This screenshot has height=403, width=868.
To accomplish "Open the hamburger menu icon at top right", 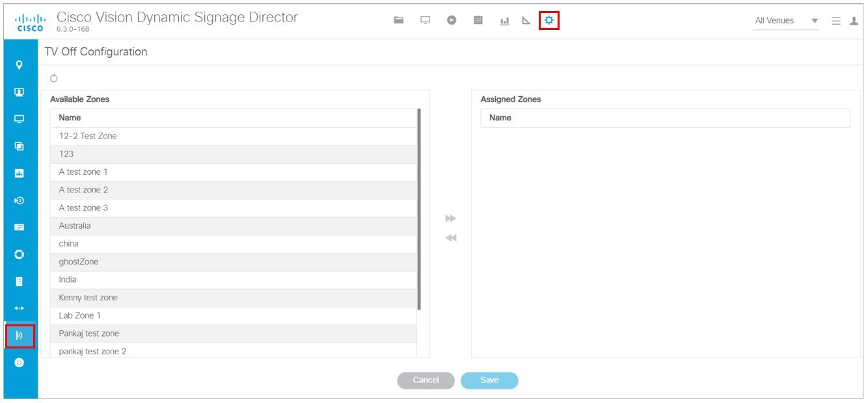I will coord(836,21).
